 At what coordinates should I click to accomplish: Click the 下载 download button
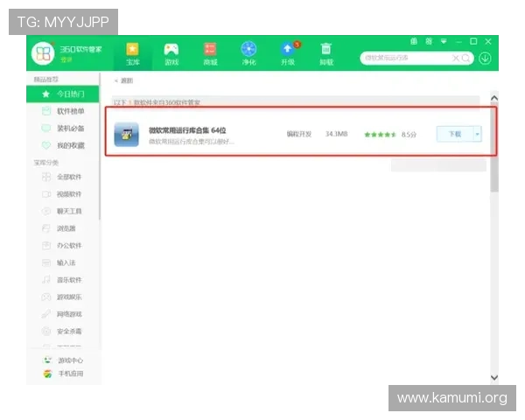click(x=455, y=134)
